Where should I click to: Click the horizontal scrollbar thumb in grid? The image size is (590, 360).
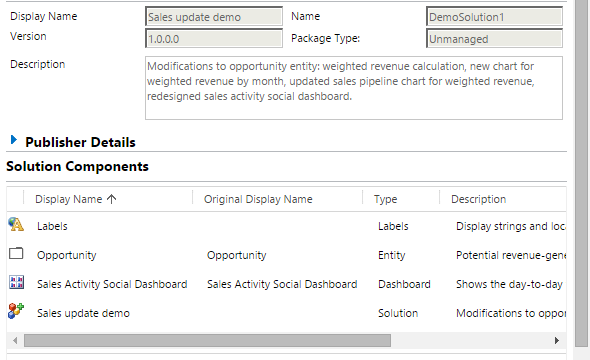point(207,340)
